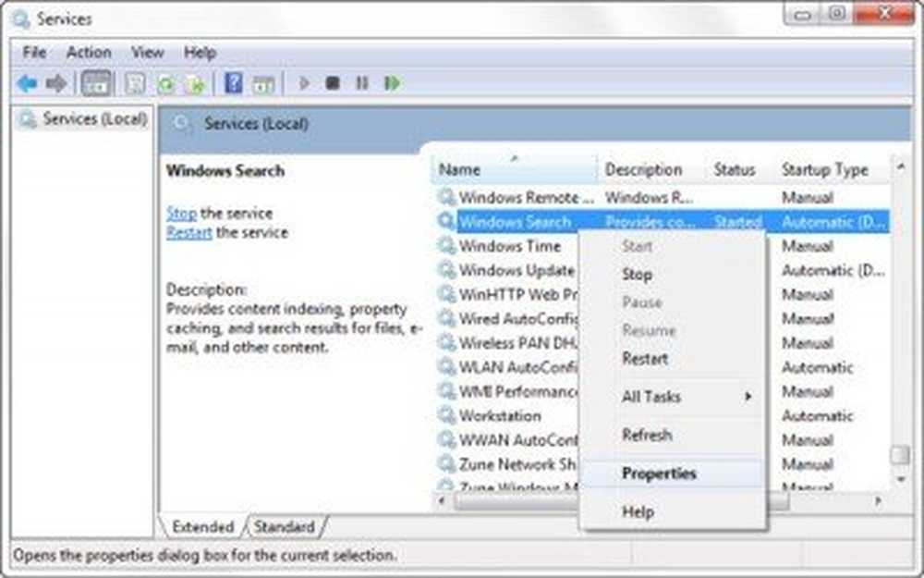Click the Restart the service link

[188, 232]
